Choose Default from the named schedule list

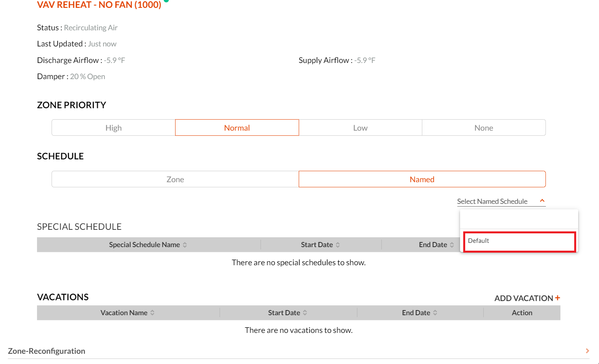point(519,241)
